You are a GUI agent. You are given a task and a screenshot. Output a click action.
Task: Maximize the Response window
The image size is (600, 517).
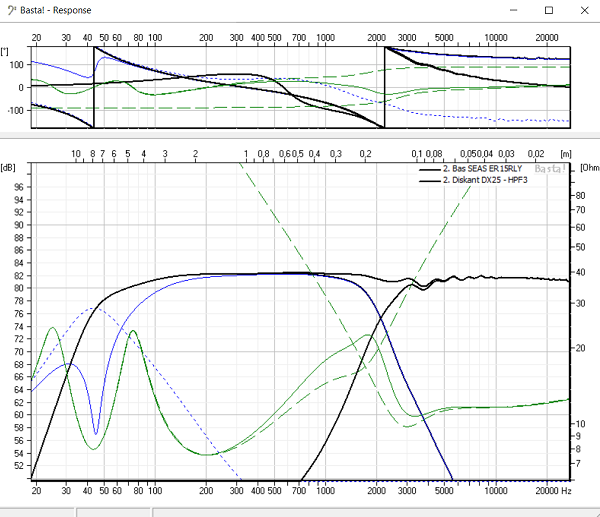pos(546,11)
